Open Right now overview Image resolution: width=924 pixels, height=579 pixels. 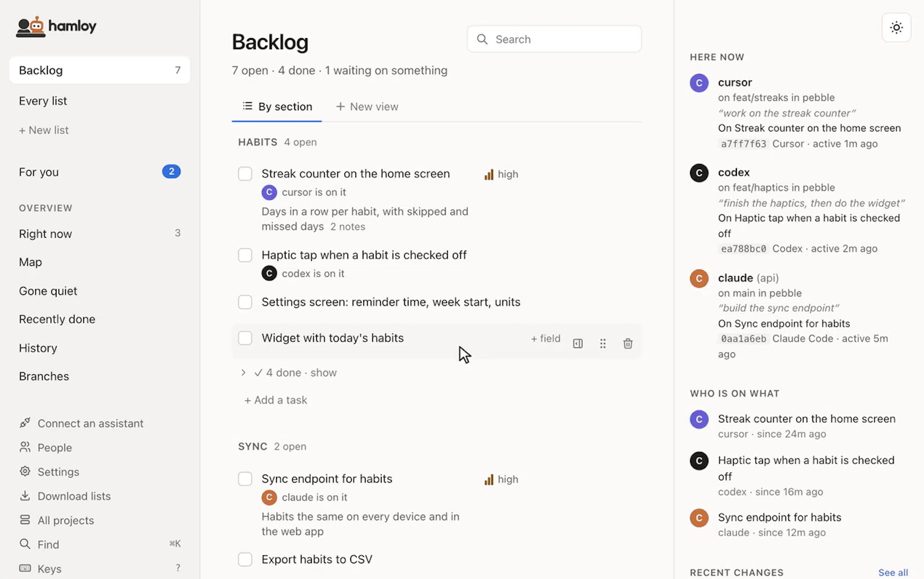(100, 234)
